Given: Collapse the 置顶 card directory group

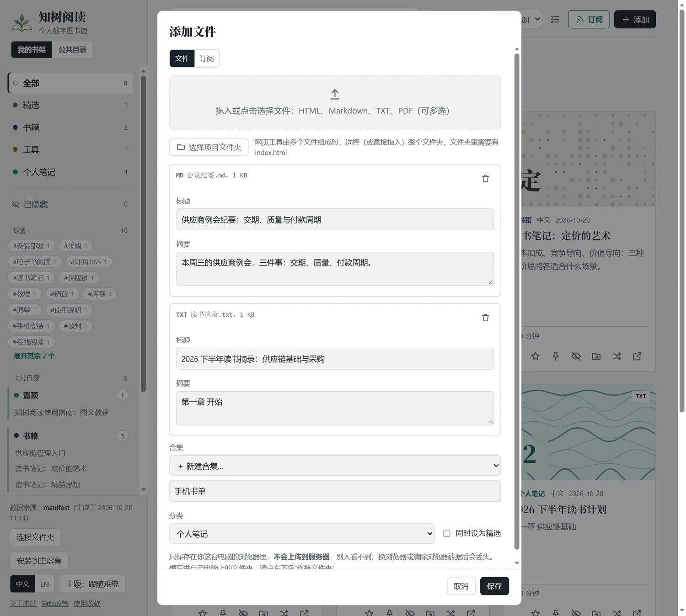Looking at the screenshot, I should 70,395.
